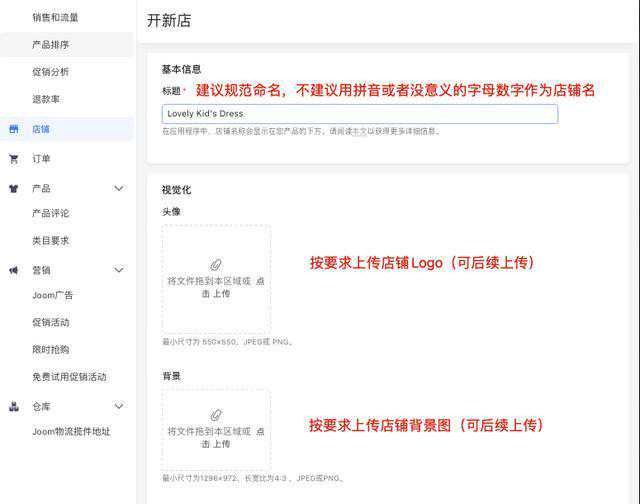
Task: Collapse the 营销 section chevron
Action: (119, 270)
